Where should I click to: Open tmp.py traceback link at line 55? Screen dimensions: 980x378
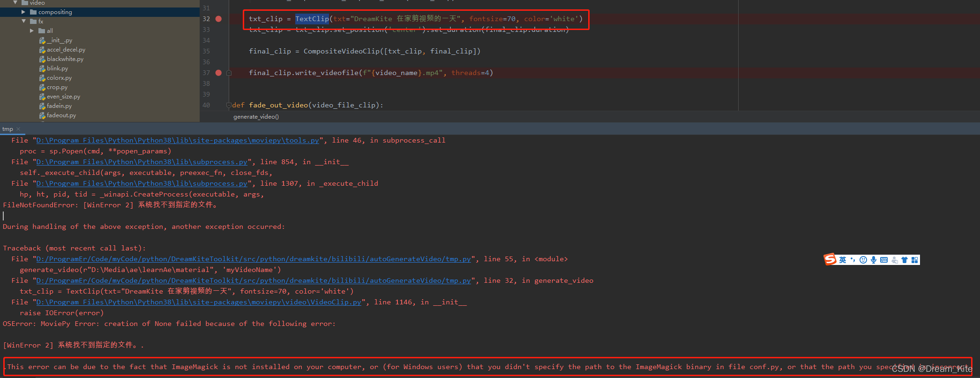click(x=254, y=259)
